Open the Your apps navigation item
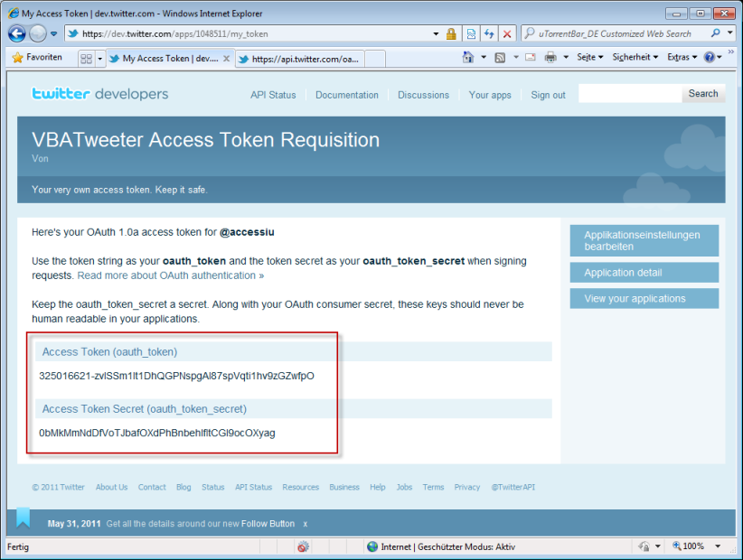743x560 pixels. coord(490,95)
